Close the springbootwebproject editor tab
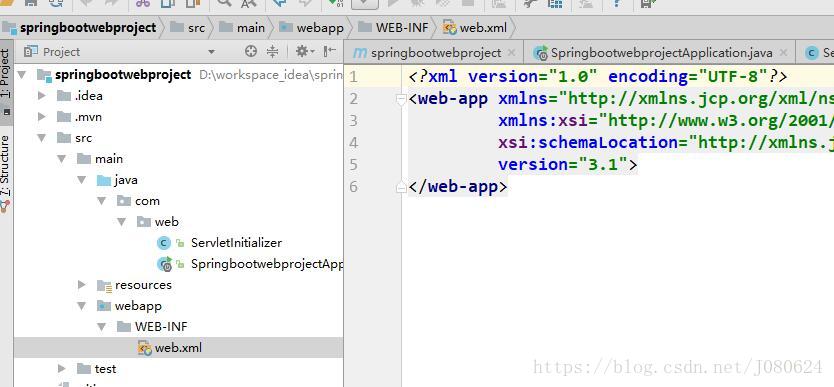Screen dimensions: 834x387 point(511,53)
